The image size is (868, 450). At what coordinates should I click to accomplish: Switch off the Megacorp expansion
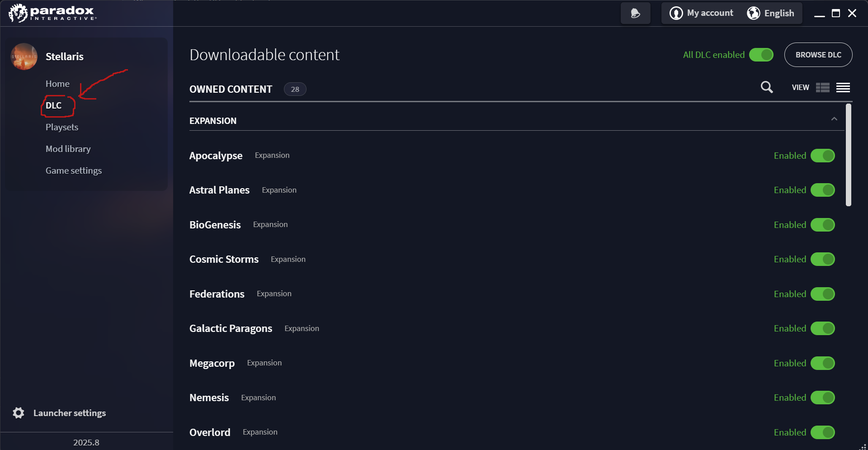[823, 363]
